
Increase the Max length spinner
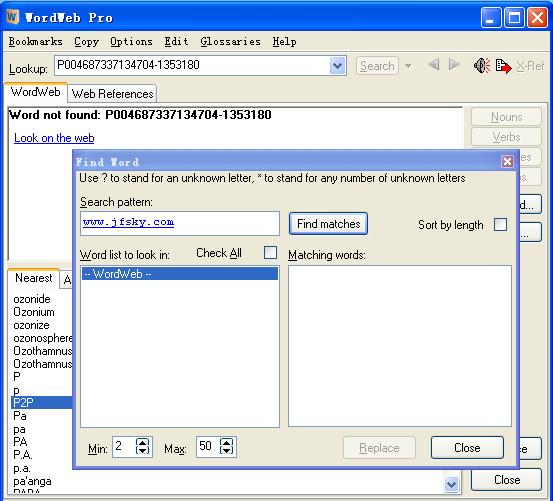point(226,443)
